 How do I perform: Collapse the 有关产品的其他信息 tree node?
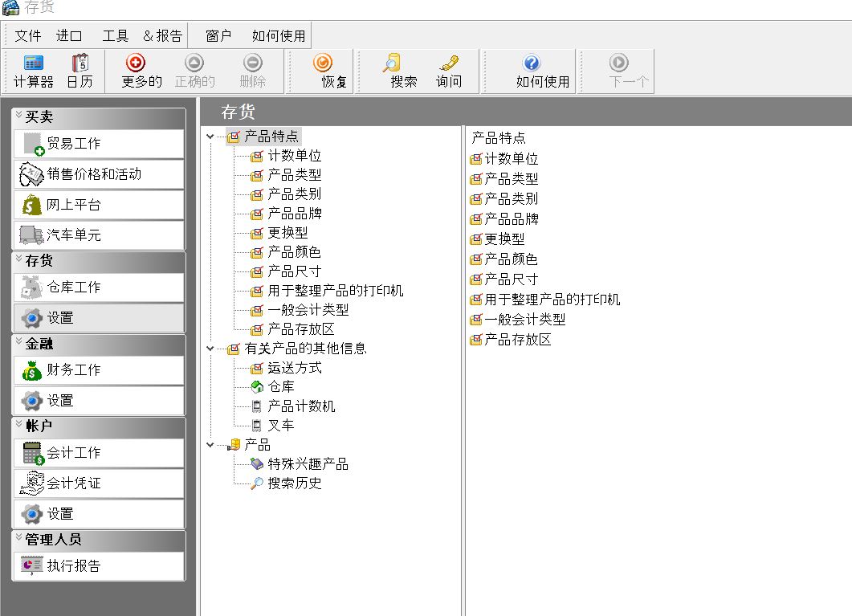pos(210,349)
